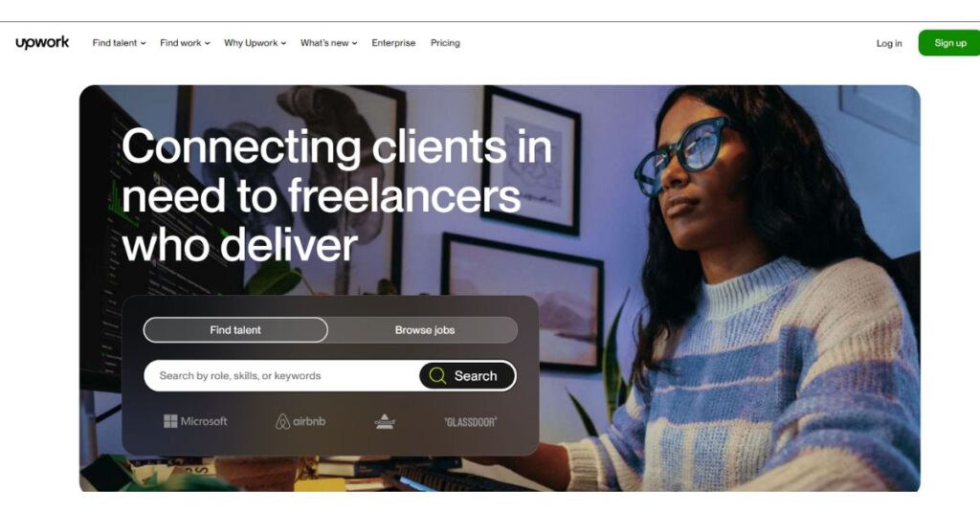Open the What's new dropdown menu
The height and width of the screenshot is (513, 980).
point(329,43)
